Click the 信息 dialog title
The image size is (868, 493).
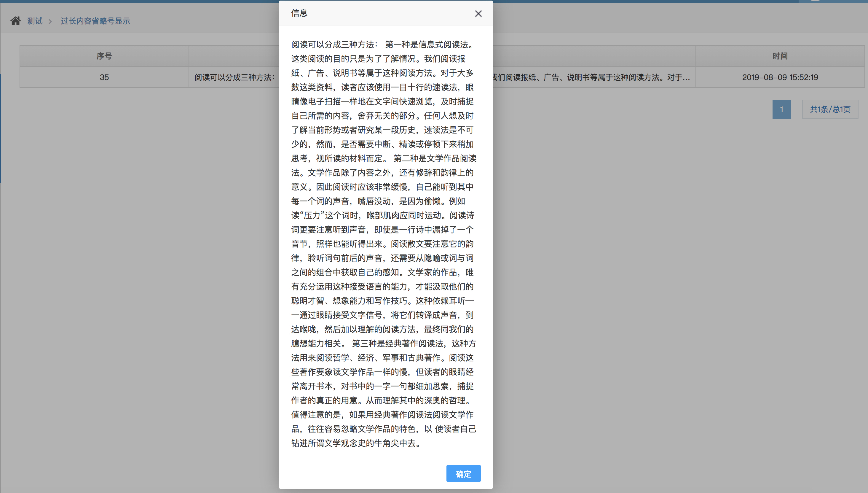coord(299,13)
